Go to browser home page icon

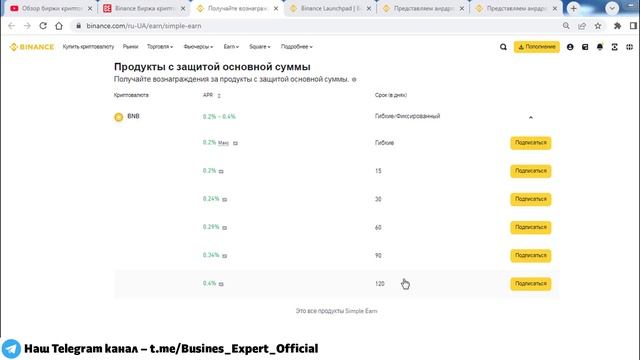coord(59,26)
